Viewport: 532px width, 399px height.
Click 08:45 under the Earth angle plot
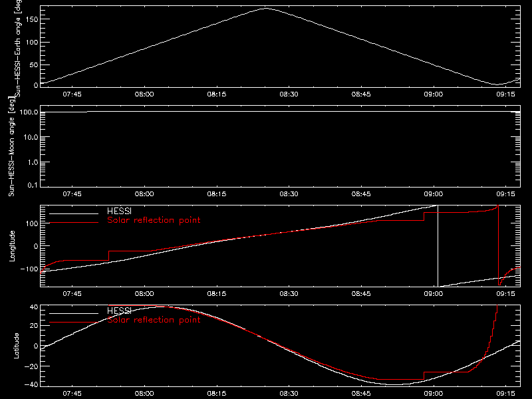pos(361,94)
